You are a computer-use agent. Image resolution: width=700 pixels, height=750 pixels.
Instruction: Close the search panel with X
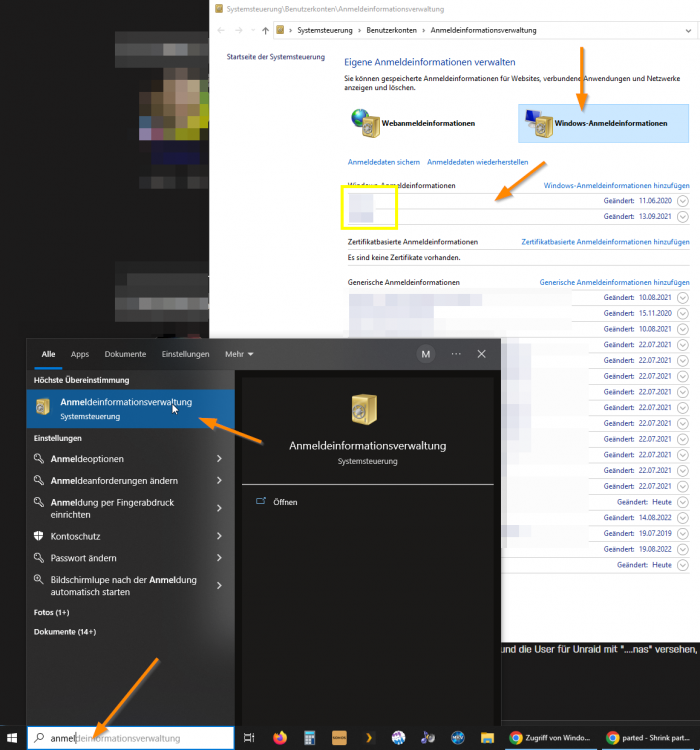481,354
